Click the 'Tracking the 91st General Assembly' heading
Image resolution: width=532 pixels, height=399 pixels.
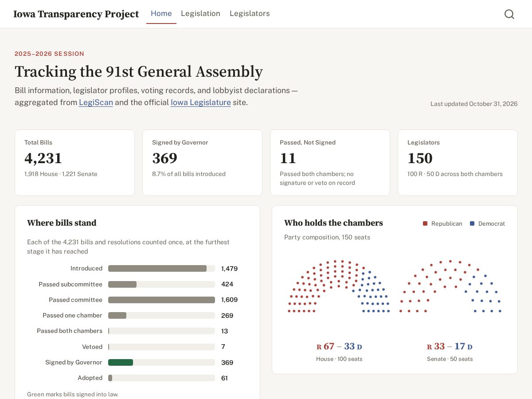click(139, 71)
